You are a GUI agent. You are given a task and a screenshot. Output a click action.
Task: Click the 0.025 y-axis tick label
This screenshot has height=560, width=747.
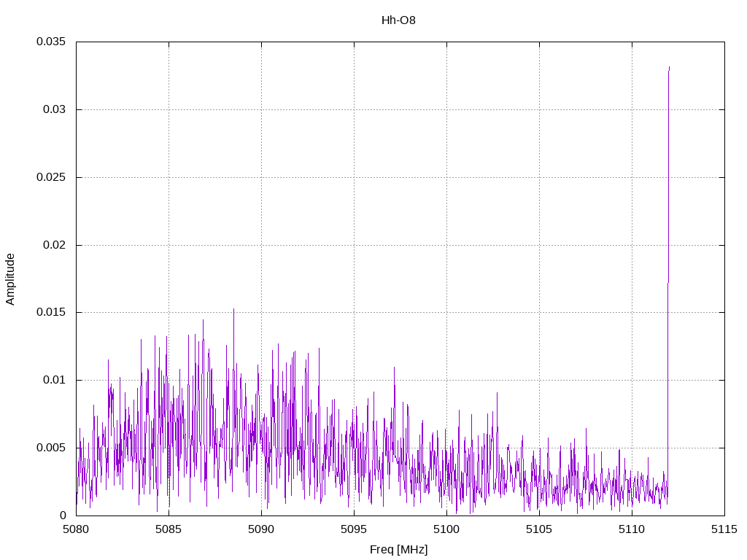(51, 177)
